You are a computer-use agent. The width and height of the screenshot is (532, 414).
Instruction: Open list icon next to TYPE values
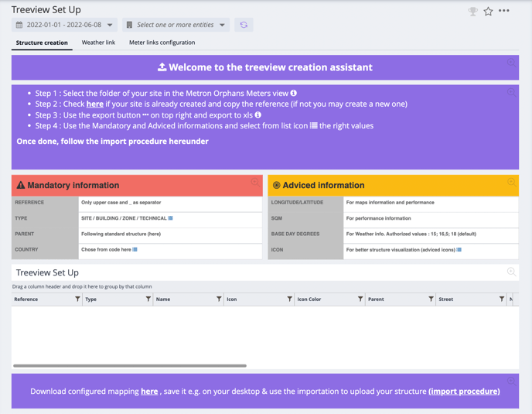point(171,218)
